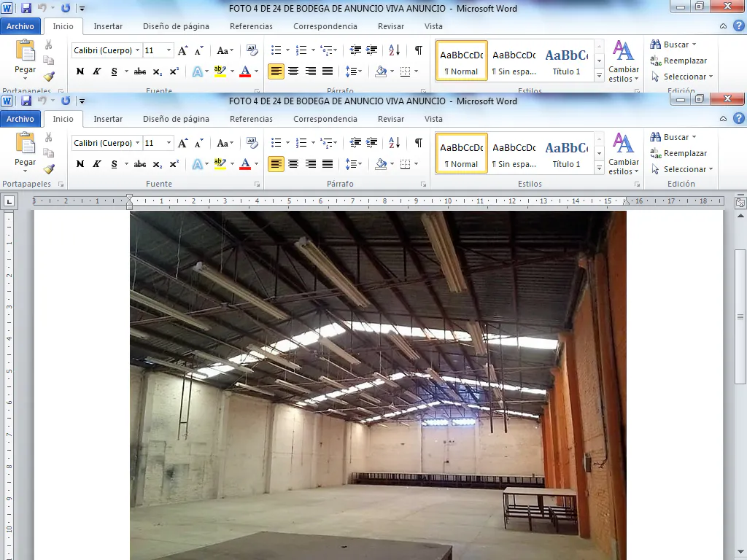Expand line spacing dropdown in lower ribbon
Image resolution: width=747 pixels, height=560 pixels.
359,164
